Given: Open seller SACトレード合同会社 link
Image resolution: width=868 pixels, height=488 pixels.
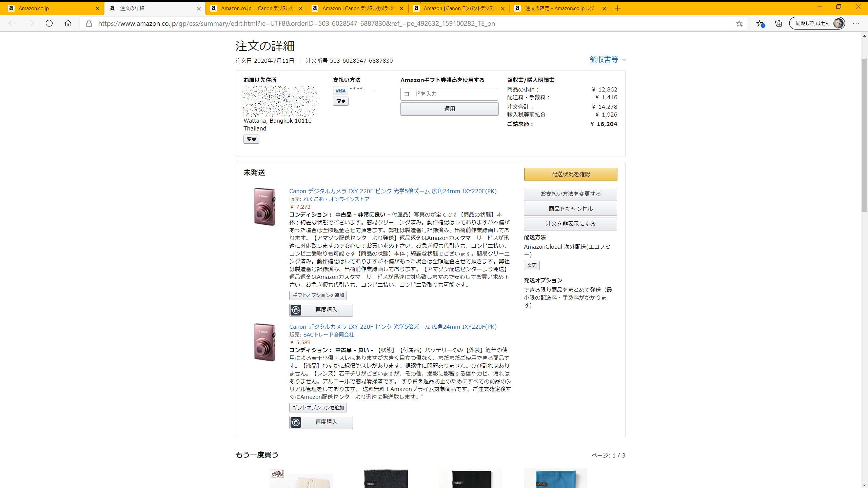Looking at the screenshot, I should coord(329,335).
